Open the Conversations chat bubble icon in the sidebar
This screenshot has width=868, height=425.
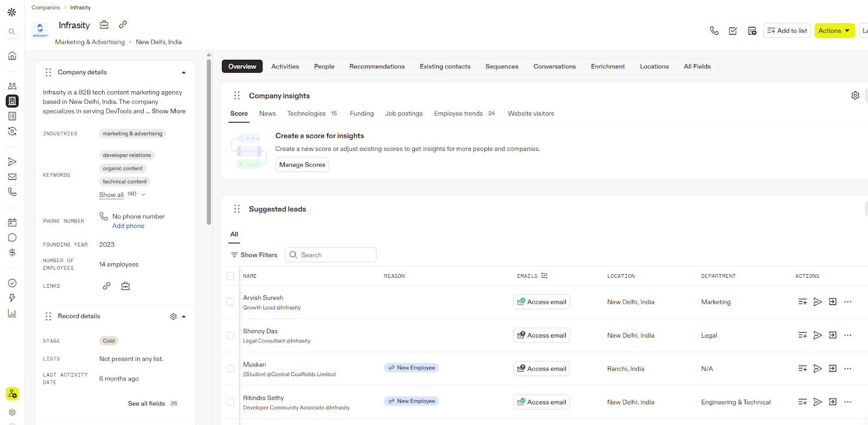(x=12, y=238)
